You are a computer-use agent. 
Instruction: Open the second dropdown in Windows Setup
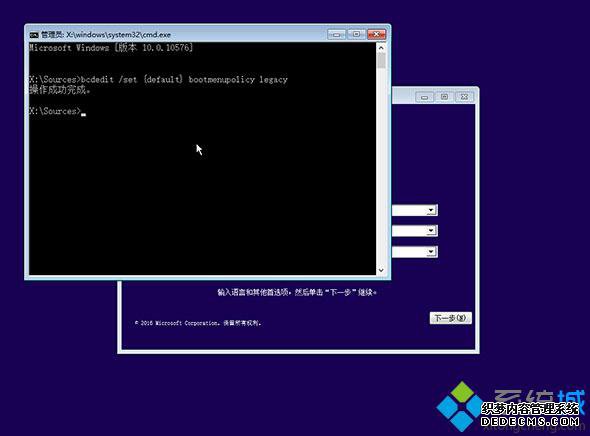[x=431, y=231]
